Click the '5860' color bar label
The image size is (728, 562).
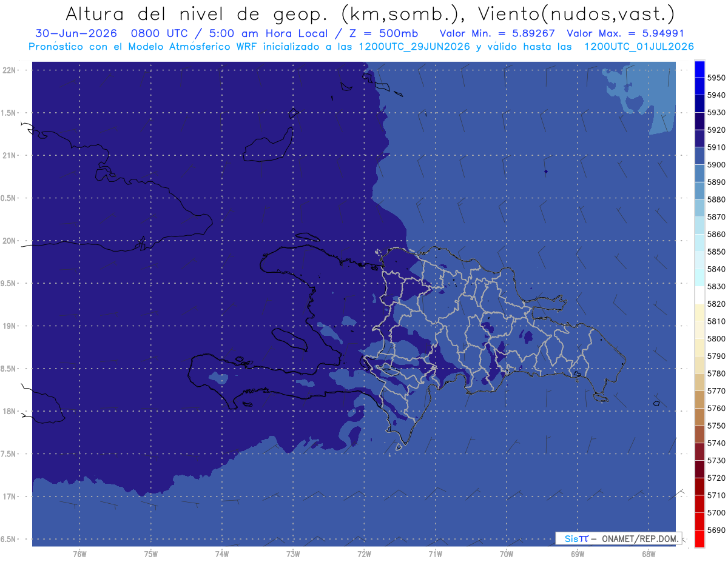(x=716, y=234)
